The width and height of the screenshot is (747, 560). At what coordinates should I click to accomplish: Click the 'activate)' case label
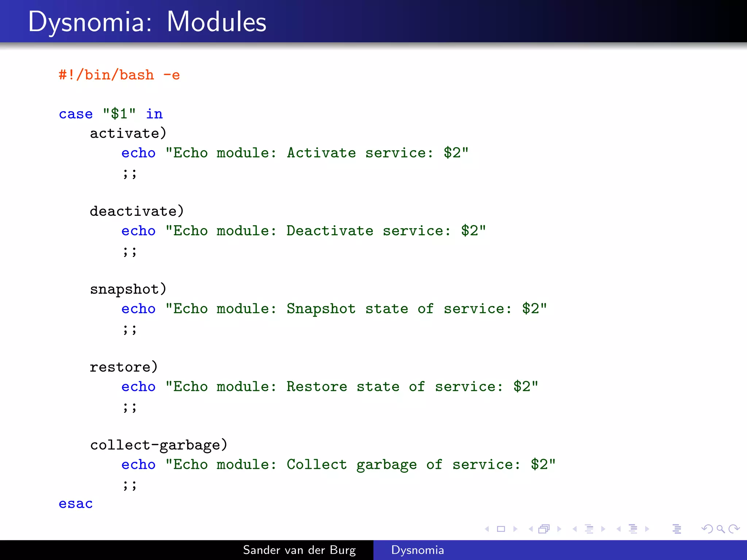click(128, 133)
